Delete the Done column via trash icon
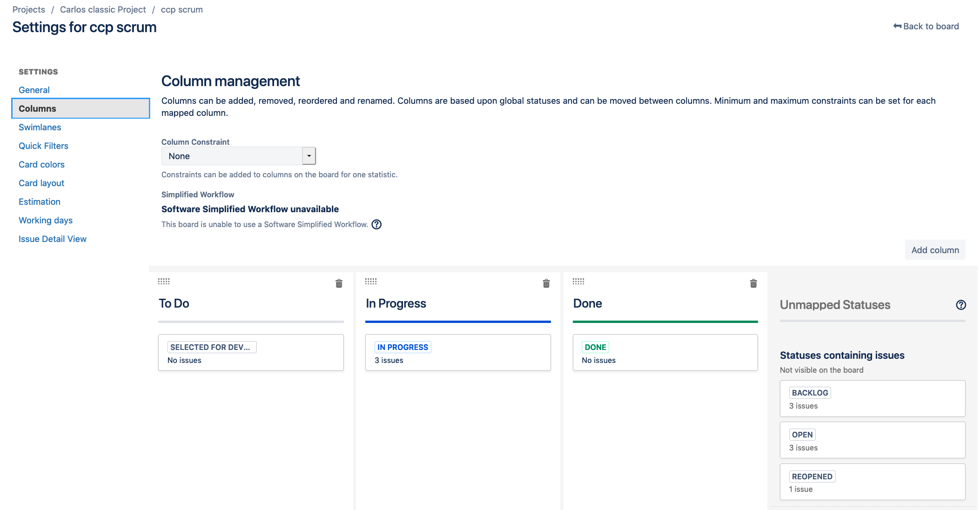The width and height of the screenshot is (980, 510). coord(753,283)
